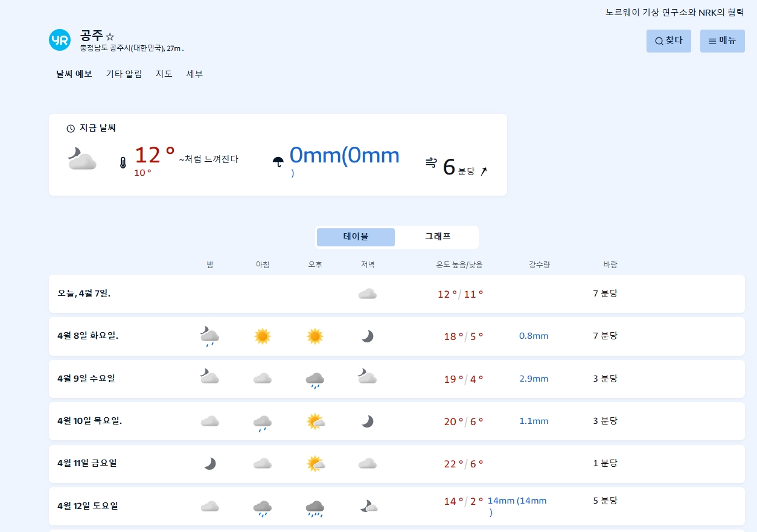This screenshot has width=757, height=532.
Task: Open the 4월 9일 수요일 forecast row
Action: (x=397, y=379)
